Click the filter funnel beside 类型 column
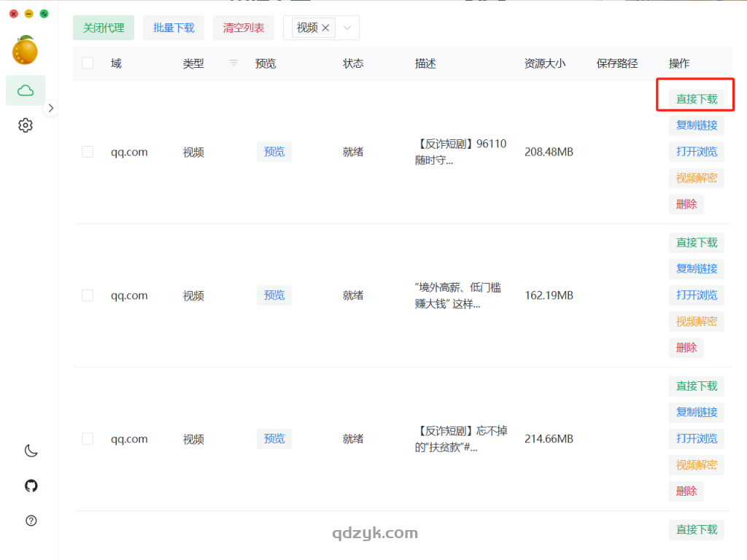This screenshot has width=747, height=560. click(232, 63)
